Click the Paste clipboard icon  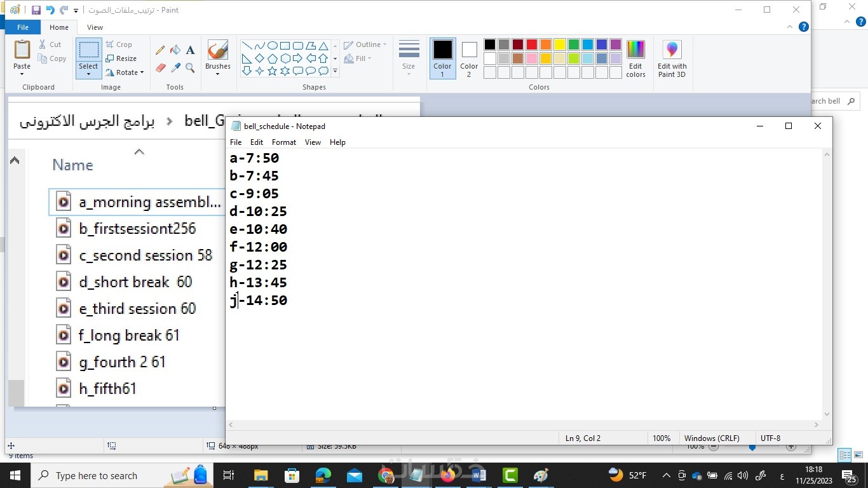22,50
